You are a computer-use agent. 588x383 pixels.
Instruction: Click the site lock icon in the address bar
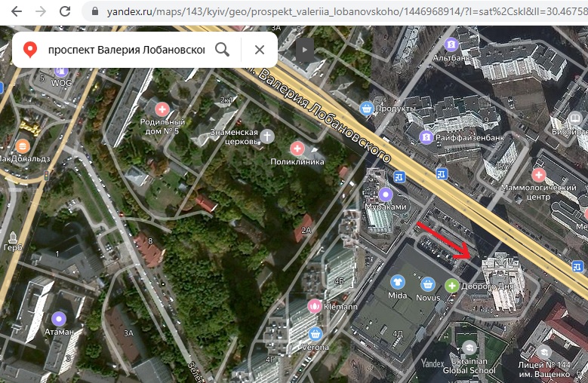click(94, 12)
